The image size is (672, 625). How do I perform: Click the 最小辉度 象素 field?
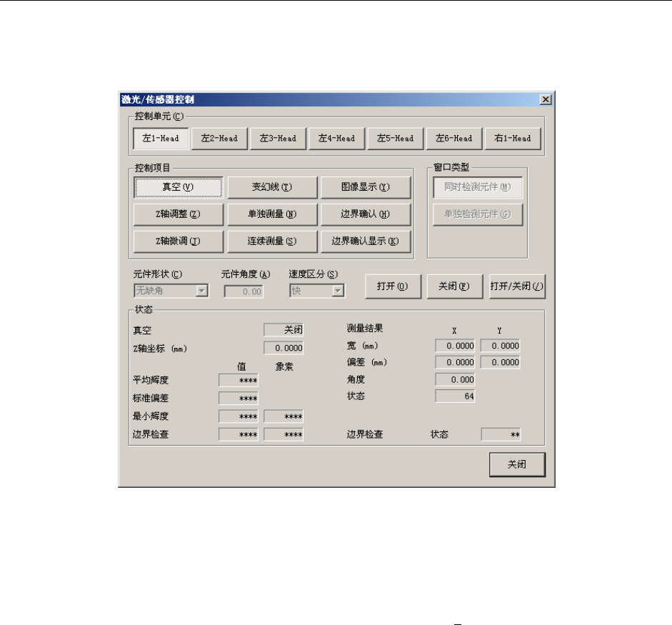[284, 416]
